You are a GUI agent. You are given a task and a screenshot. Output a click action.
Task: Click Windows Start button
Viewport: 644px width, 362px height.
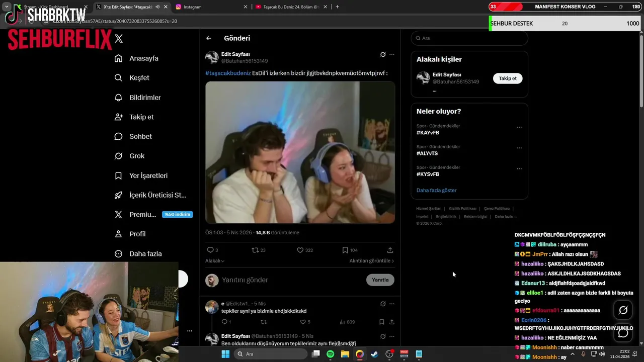pos(225,354)
